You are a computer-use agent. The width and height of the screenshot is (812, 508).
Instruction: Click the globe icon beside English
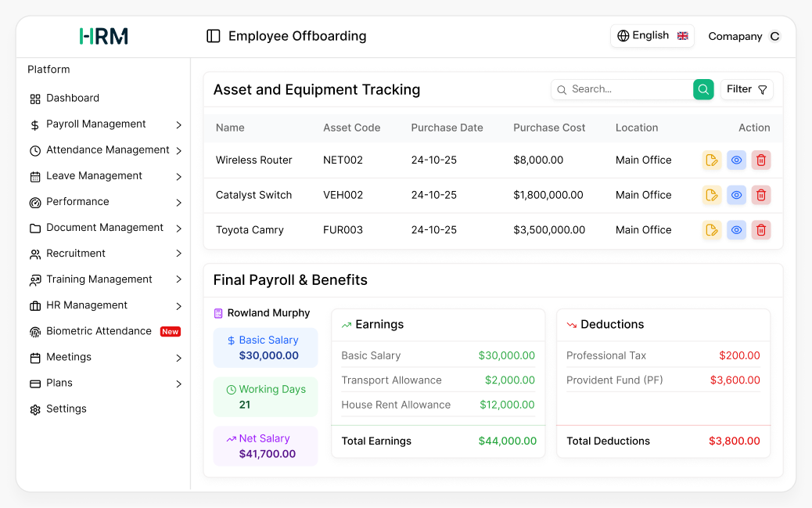[623, 35]
